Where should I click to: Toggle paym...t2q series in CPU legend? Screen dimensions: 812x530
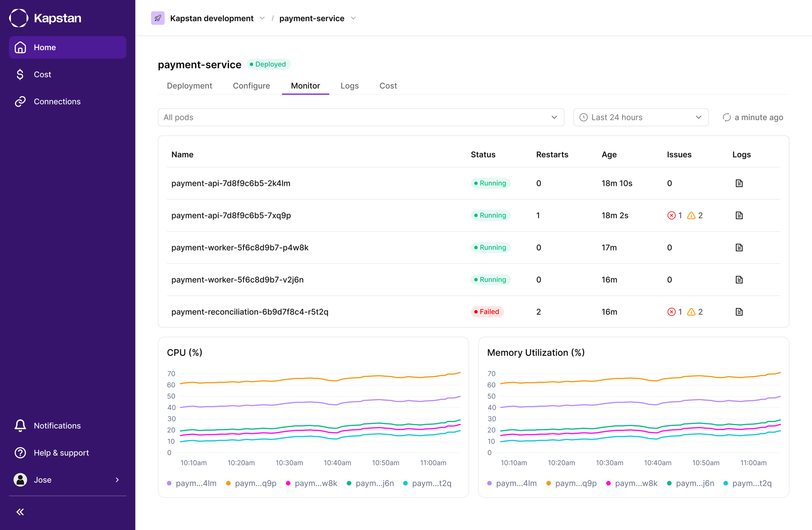427,483
